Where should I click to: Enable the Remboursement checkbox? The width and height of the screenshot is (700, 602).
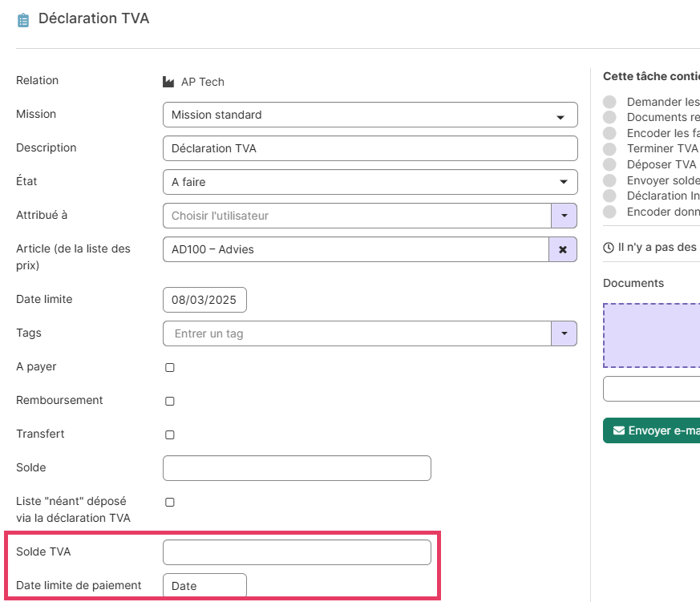[170, 402]
